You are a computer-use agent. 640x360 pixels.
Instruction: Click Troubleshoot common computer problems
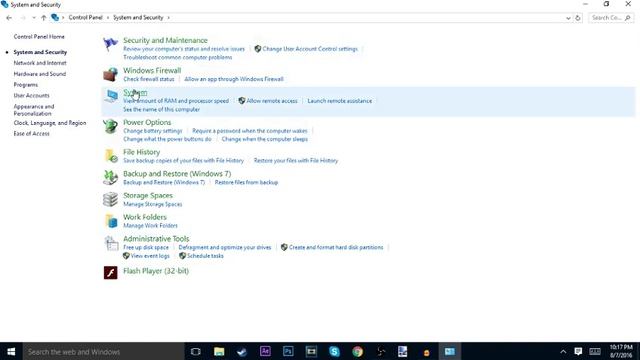point(178,58)
